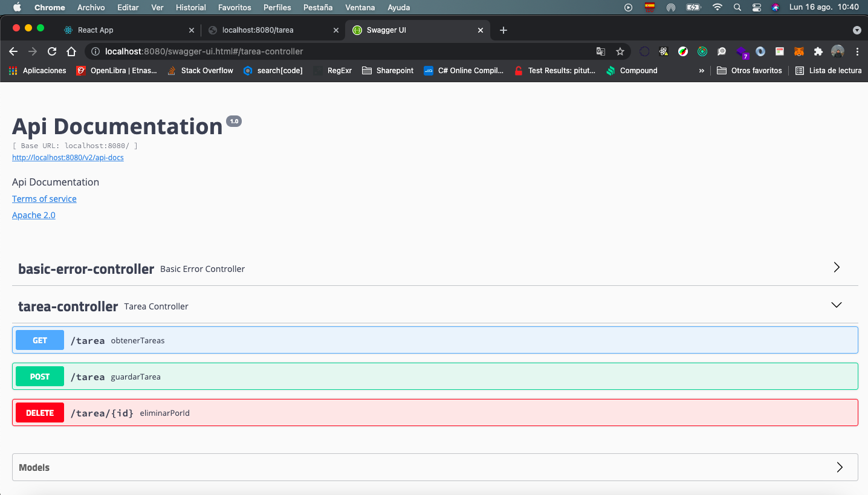Click the date and time in menu bar
868x495 pixels.
click(824, 7)
